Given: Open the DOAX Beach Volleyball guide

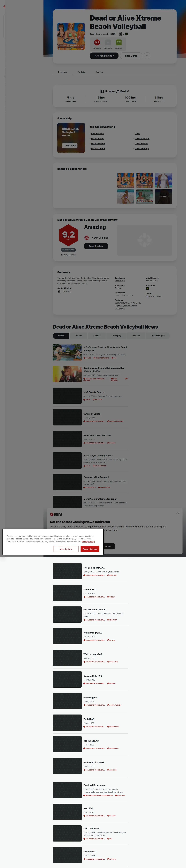Looking at the screenshot, I should pos(70,146).
